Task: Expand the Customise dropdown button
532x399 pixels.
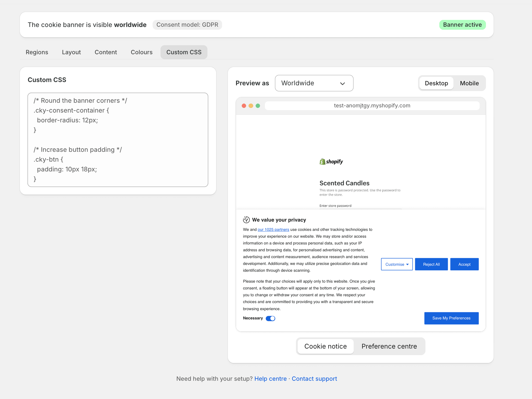Action: click(x=397, y=264)
